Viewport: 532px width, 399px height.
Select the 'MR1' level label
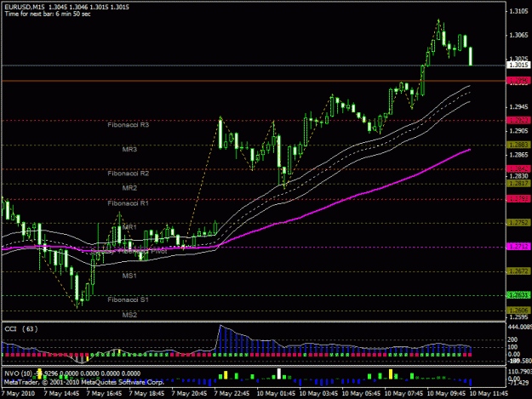point(129,227)
